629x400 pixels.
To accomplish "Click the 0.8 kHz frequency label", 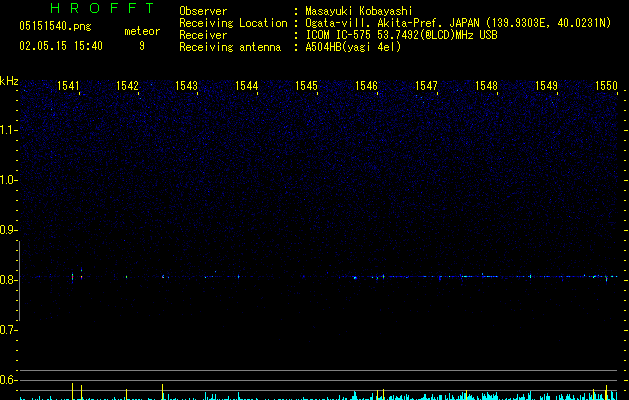I will point(8,280).
